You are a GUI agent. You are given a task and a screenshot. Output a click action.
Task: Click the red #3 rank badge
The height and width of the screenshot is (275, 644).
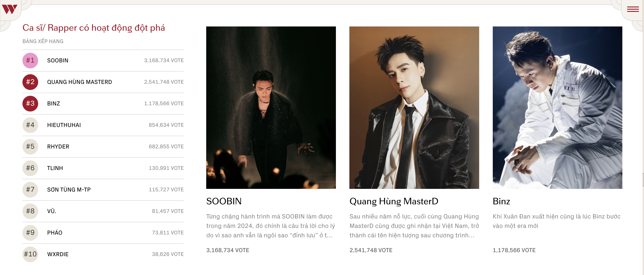tap(30, 103)
